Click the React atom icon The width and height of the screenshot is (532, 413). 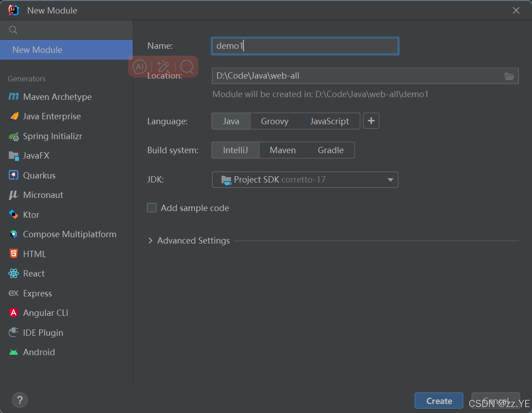[14, 273]
